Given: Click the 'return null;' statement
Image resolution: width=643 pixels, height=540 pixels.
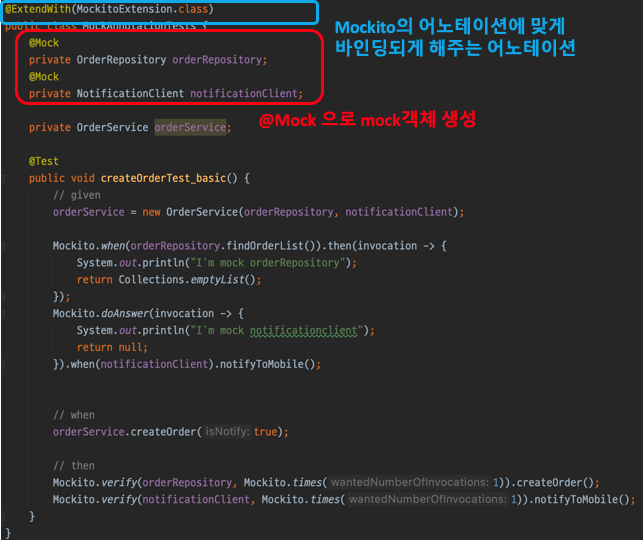Looking at the screenshot, I should click(112, 347).
